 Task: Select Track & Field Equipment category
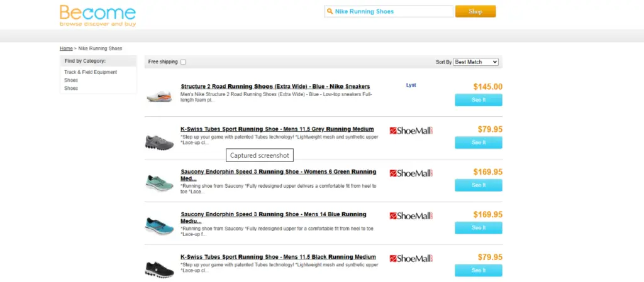(91, 72)
